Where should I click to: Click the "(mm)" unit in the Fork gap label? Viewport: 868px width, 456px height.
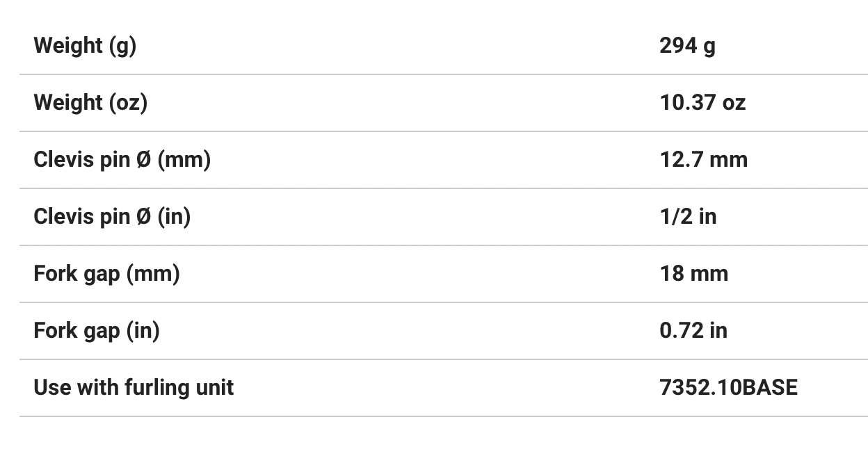pos(153,274)
